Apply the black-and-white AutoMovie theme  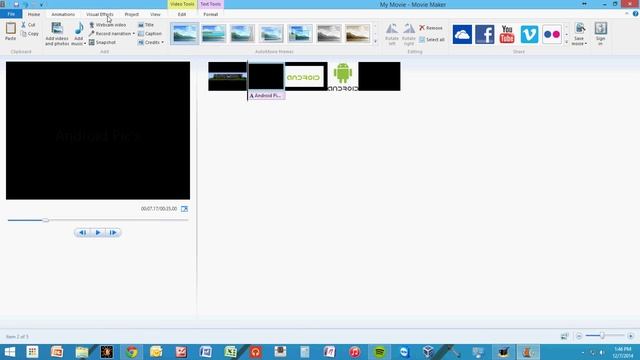tap(329, 33)
